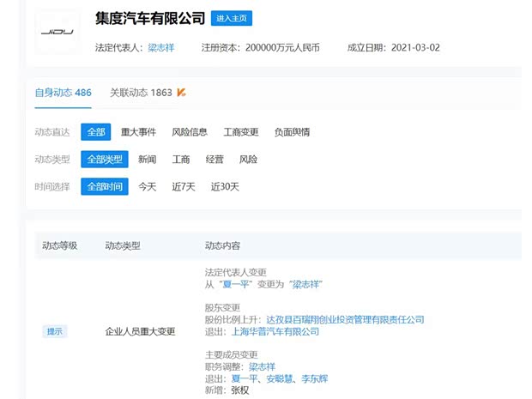Open 达孜县百瑞翔创业投资管理有限责任公司 link
This screenshot has width=532, height=399.
pyautogui.click(x=345, y=319)
